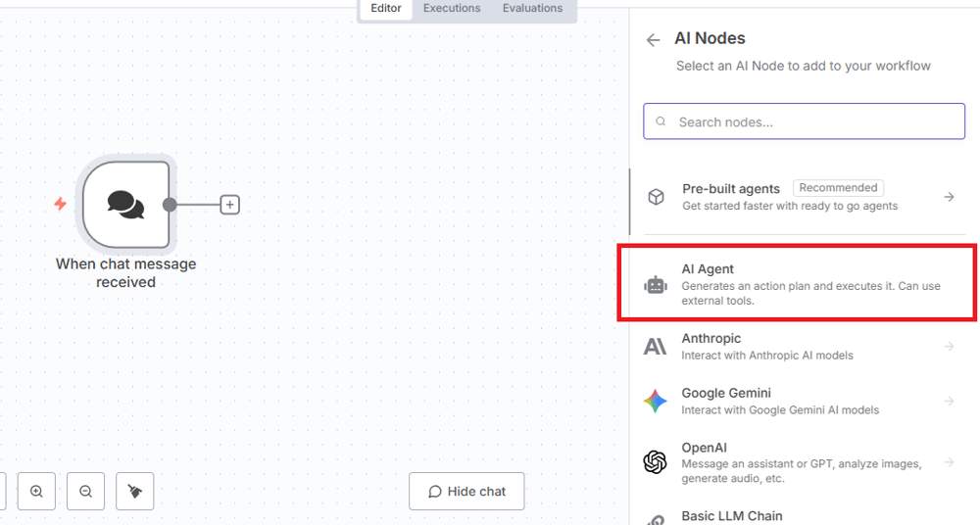Click the Anthropic logo icon

point(655,346)
